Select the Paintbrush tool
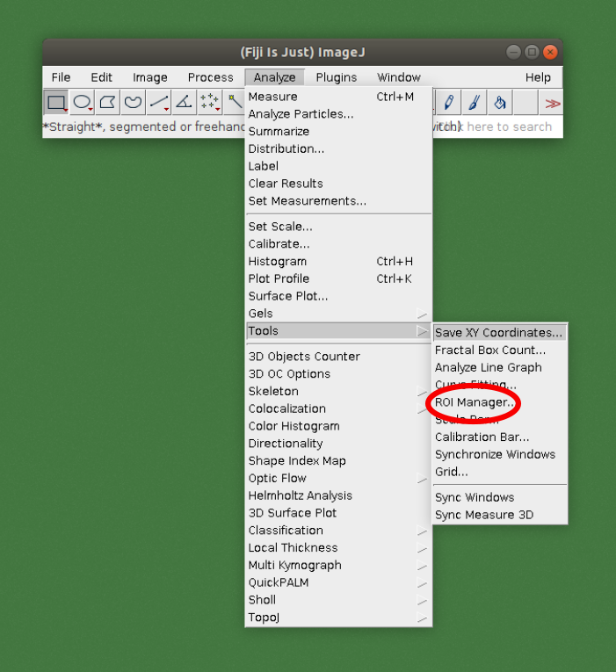Viewport: 616px width, 672px height. click(475, 103)
